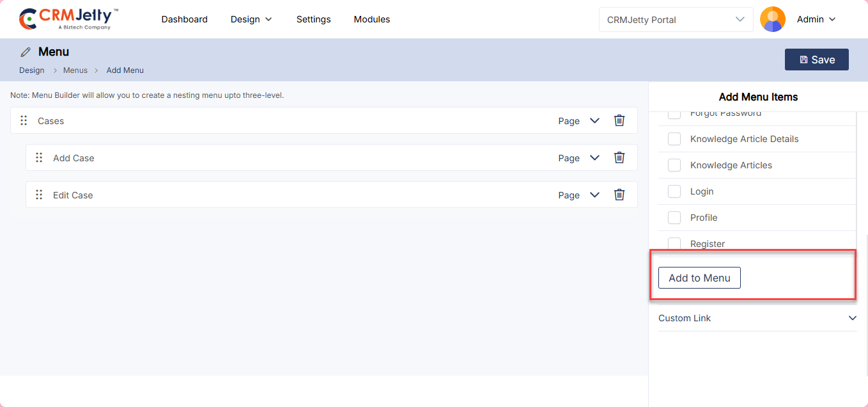Select drag handle for Edit Case
The width and height of the screenshot is (868, 407).
tap(39, 195)
